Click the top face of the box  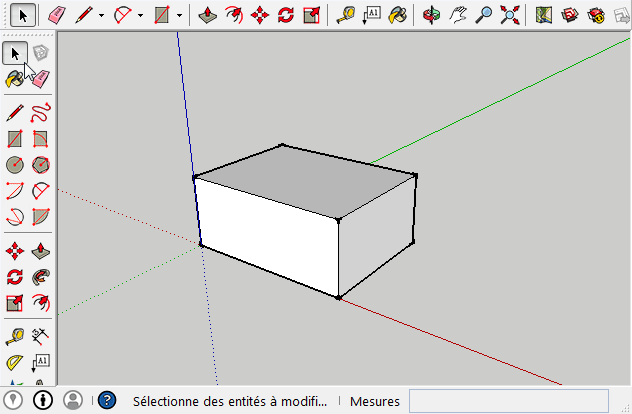click(305, 180)
